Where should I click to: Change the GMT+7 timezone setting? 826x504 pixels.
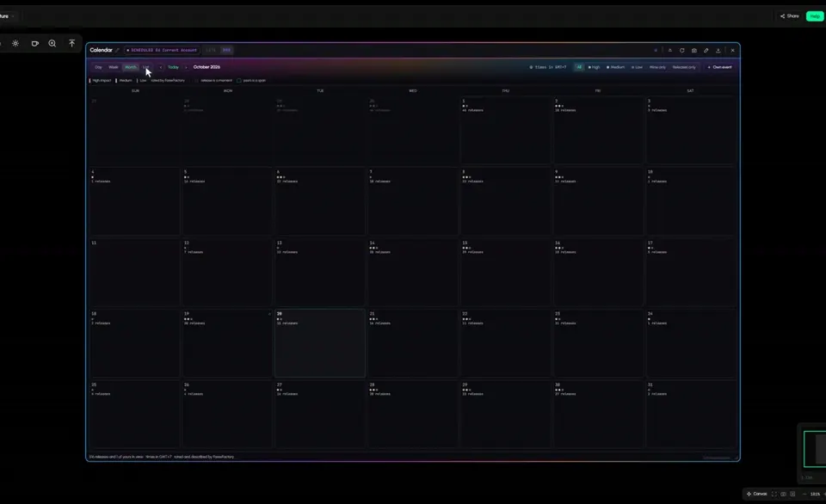(548, 67)
